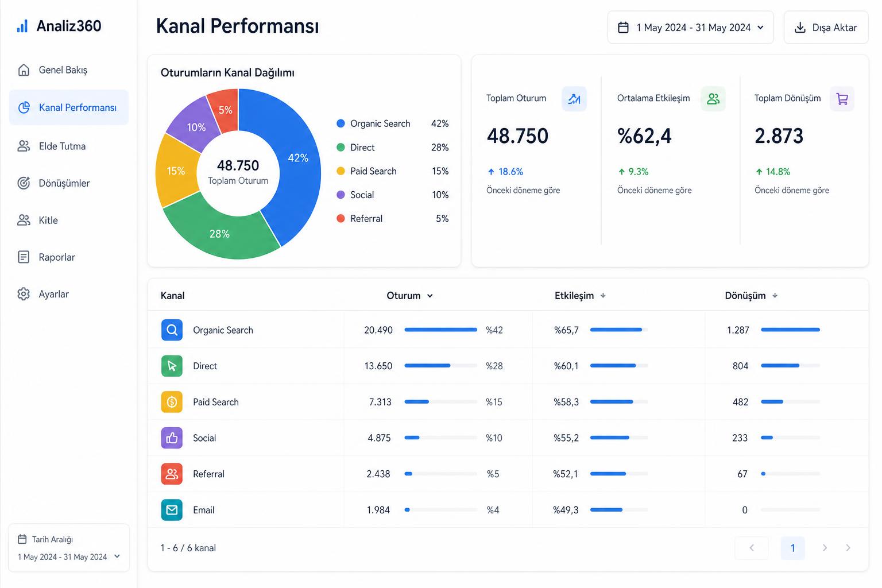Click green Direct legend dot
This screenshot has width=882, height=588.
(341, 147)
